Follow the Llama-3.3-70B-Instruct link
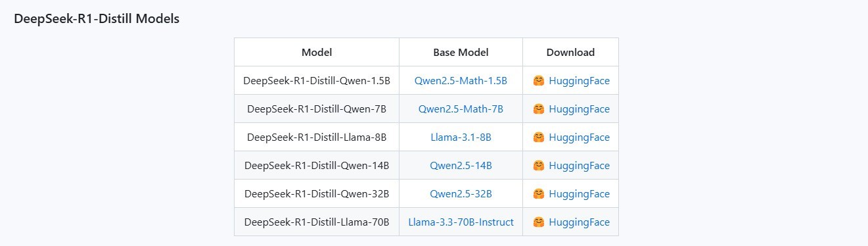This screenshot has width=868, height=246. (461, 222)
